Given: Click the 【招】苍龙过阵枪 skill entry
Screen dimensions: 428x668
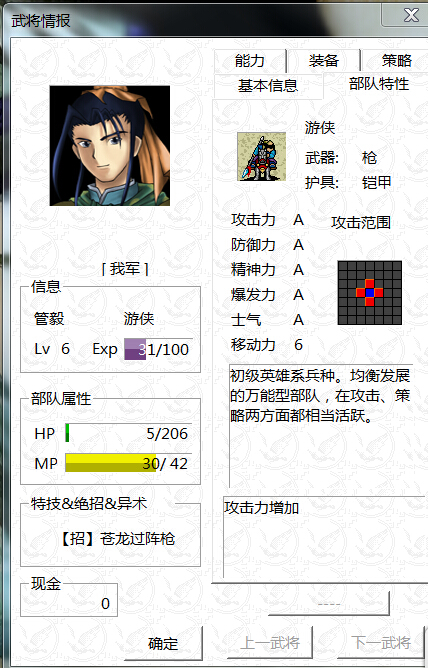Looking at the screenshot, I should click(x=116, y=539).
